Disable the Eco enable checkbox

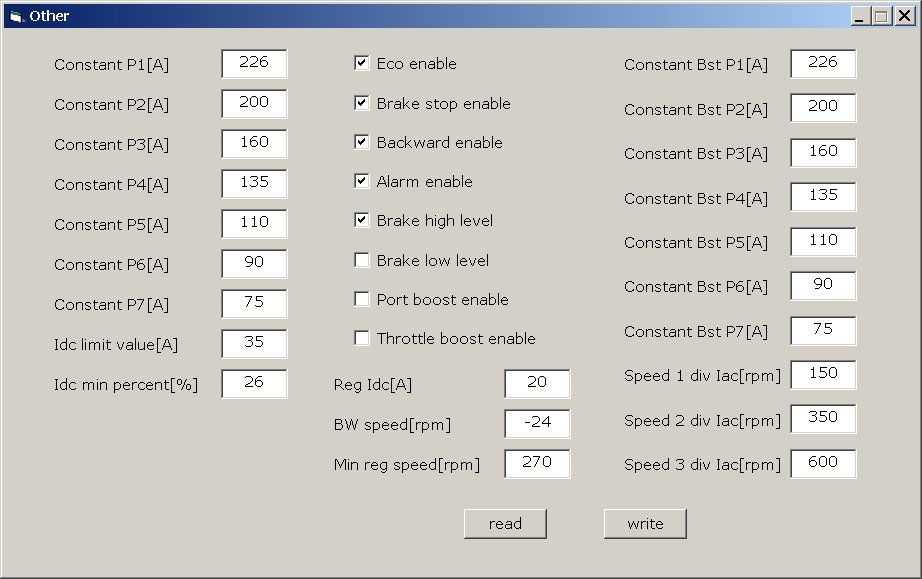[362, 63]
